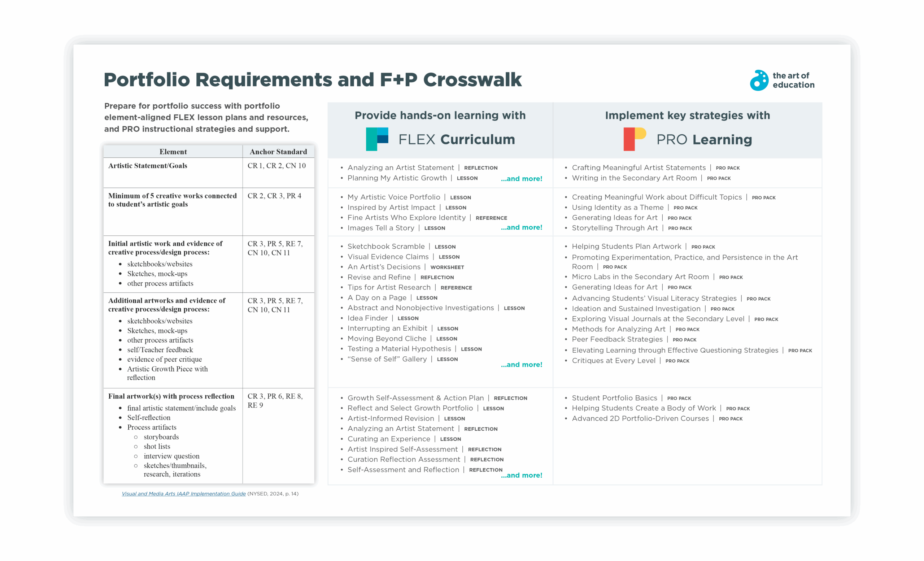The image size is (924, 561).
Task: Click the FLEX Curriculum teal logo icon
Action: tap(377, 139)
